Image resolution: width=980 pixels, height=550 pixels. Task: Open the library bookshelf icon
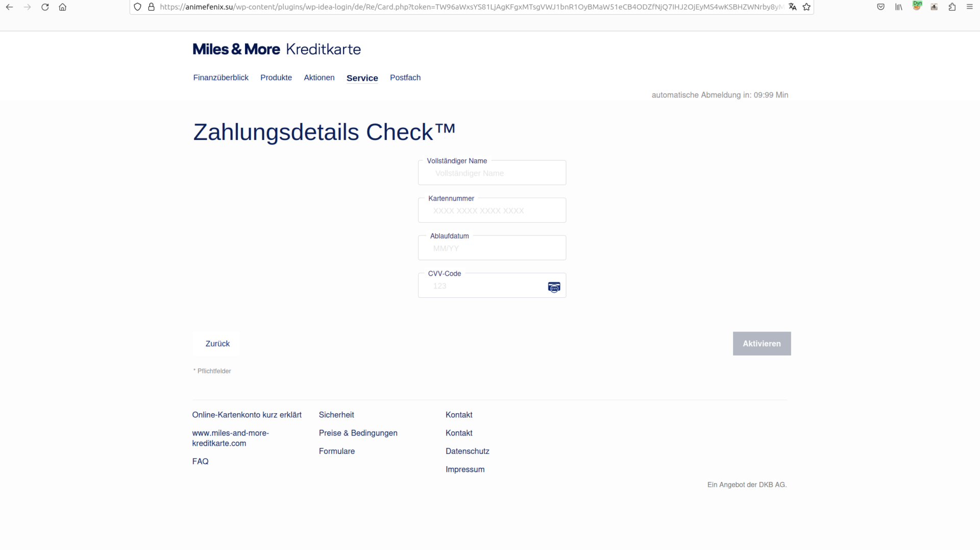[899, 7]
